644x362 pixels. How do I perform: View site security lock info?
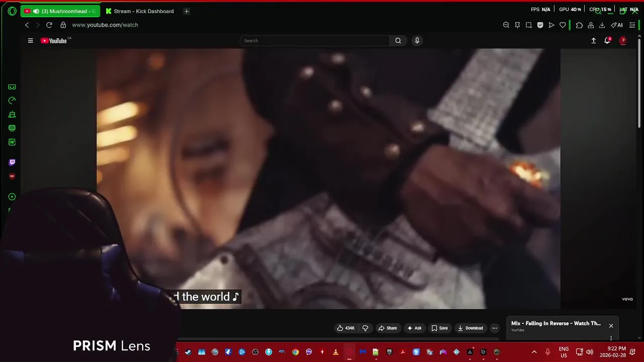[63, 25]
